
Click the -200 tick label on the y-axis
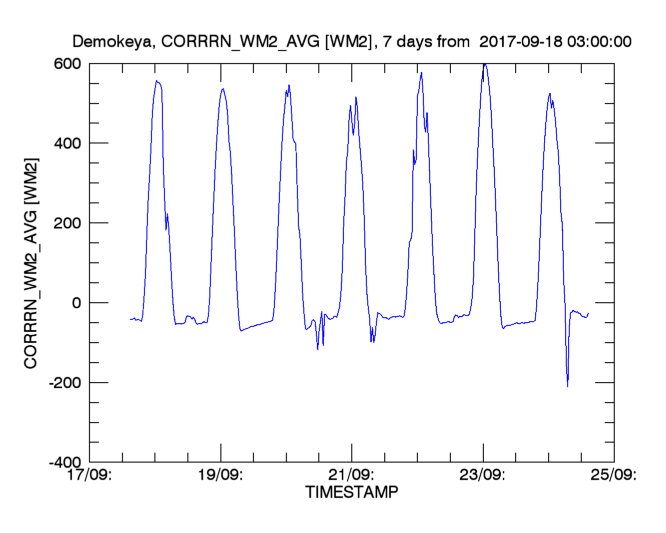pos(64,383)
